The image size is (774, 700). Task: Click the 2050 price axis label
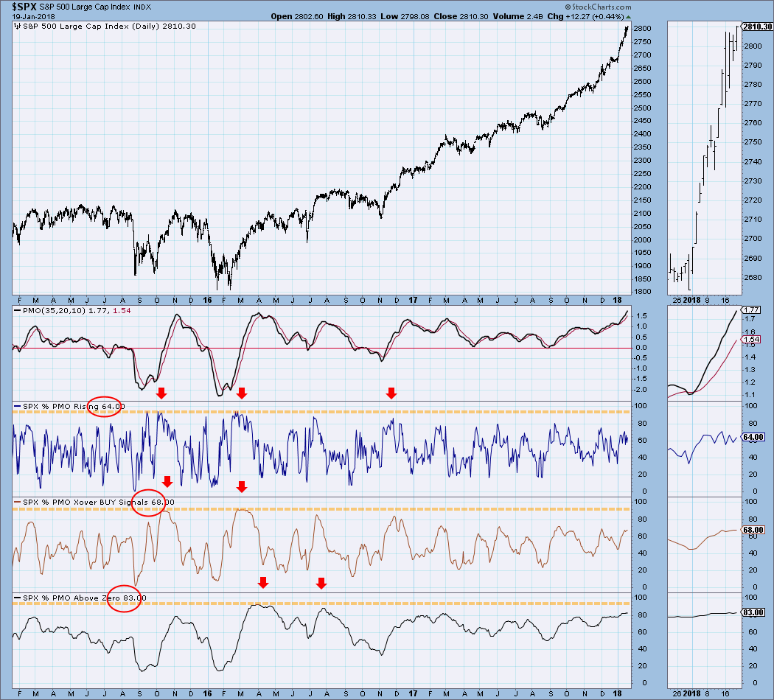pyautogui.click(x=642, y=227)
